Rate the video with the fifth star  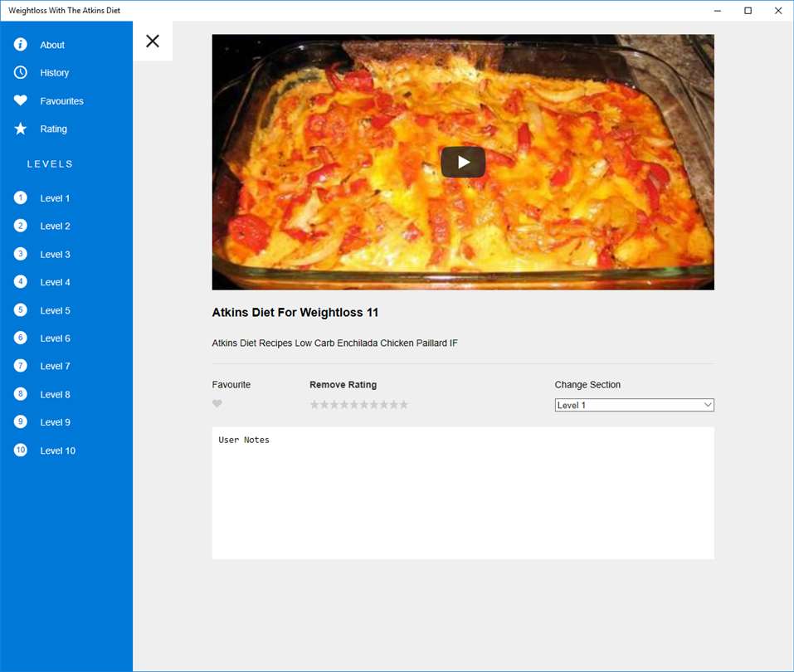point(354,405)
